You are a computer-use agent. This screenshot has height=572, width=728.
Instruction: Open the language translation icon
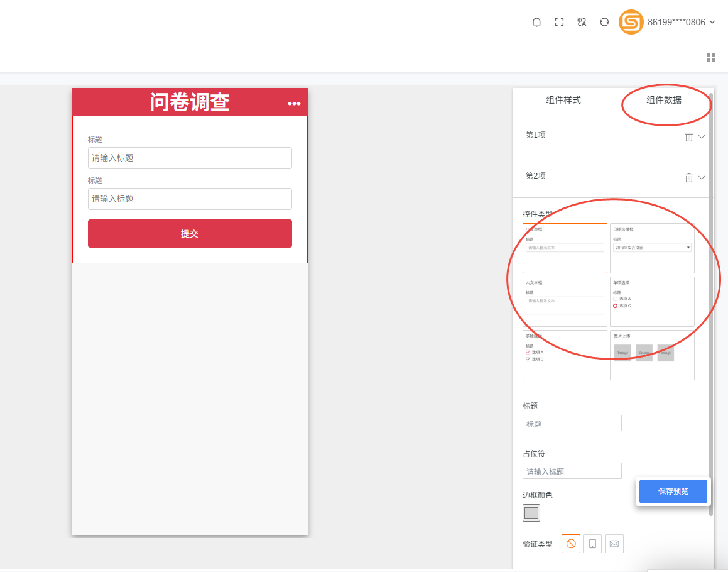tap(582, 22)
